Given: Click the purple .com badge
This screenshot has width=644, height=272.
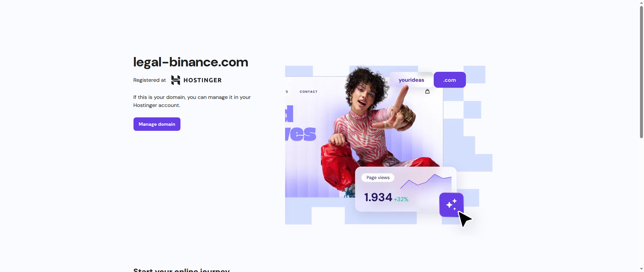Looking at the screenshot, I should coord(449,80).
